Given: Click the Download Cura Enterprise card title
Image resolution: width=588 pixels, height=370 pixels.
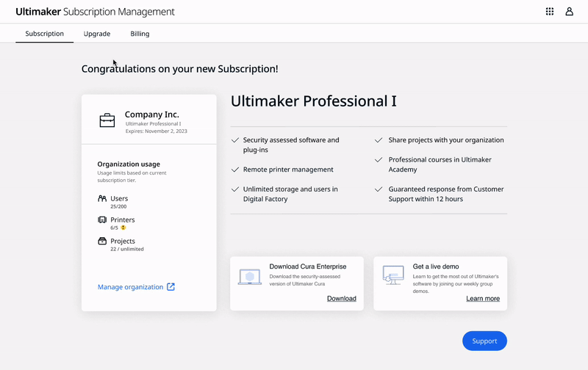Looking at the screenshot, I should 308,266.
